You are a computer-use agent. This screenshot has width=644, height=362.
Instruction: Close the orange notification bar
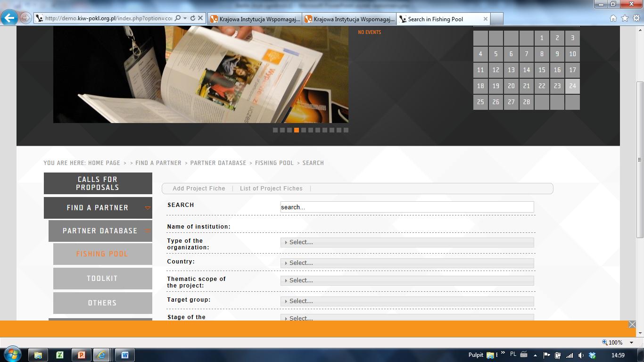tap(632, 324)
